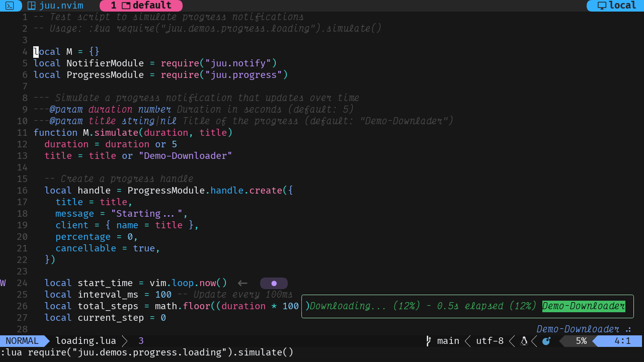
Task: Click the NORMAL mode indicator
Action: (x=22, y=341)
